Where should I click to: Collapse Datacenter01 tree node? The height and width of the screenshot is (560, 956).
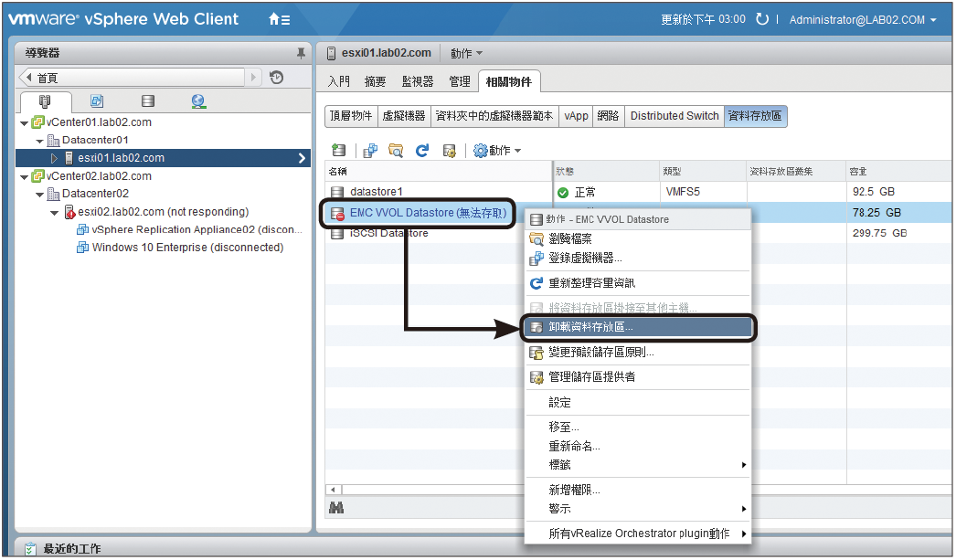tap(39, 141)
